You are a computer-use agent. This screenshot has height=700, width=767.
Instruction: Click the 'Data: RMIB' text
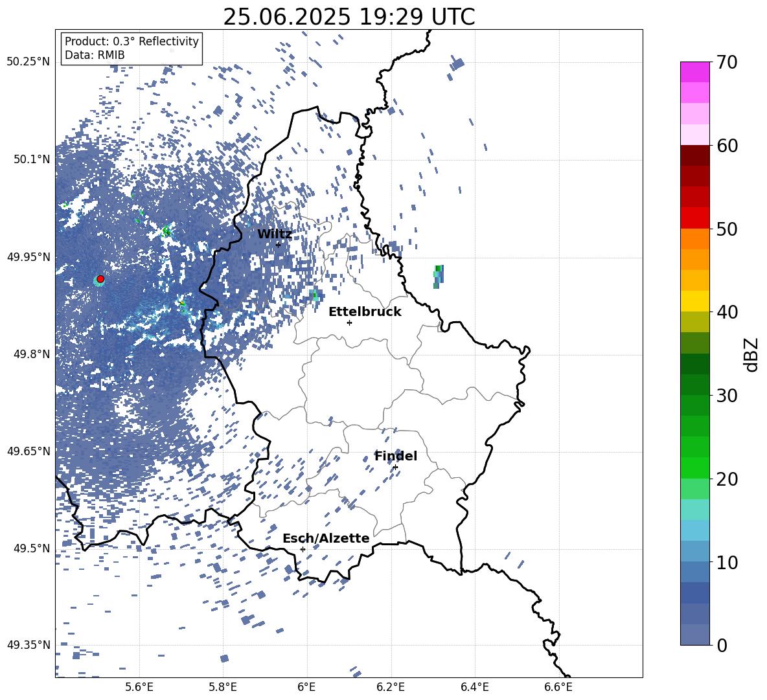click(x=95, y=55)
